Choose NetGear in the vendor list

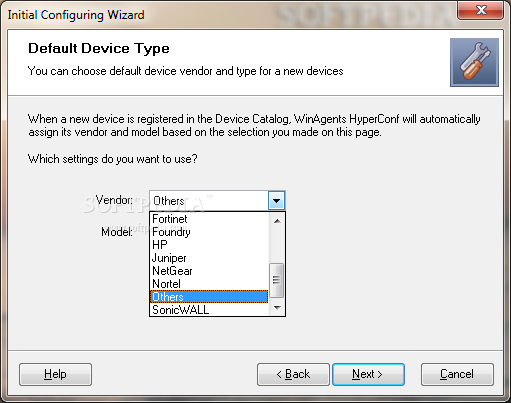pyautogui.click(x=209, y=271)
